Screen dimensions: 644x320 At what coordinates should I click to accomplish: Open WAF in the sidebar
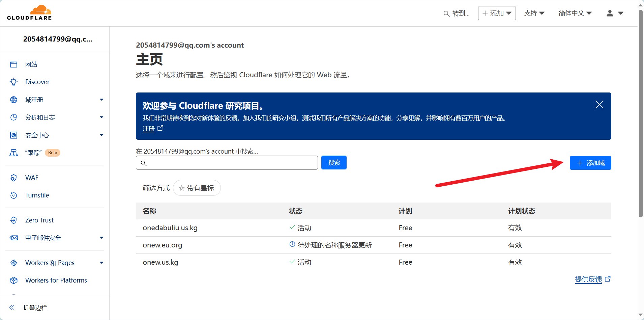tap(32, 178)
